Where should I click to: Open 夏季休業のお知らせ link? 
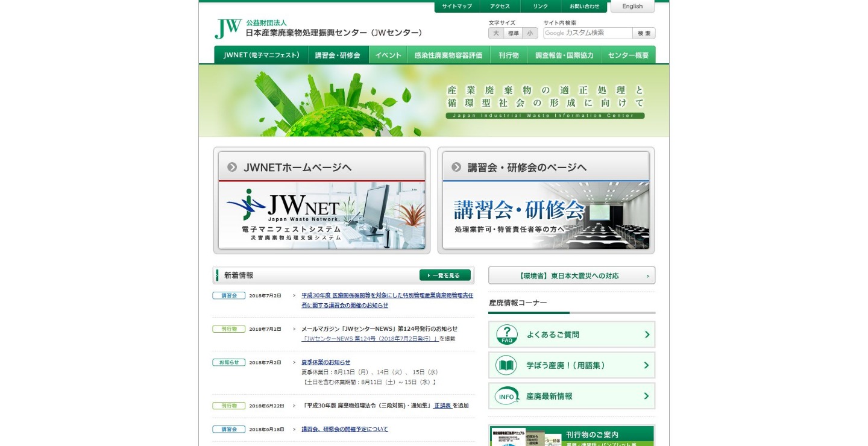coord(325,362)
